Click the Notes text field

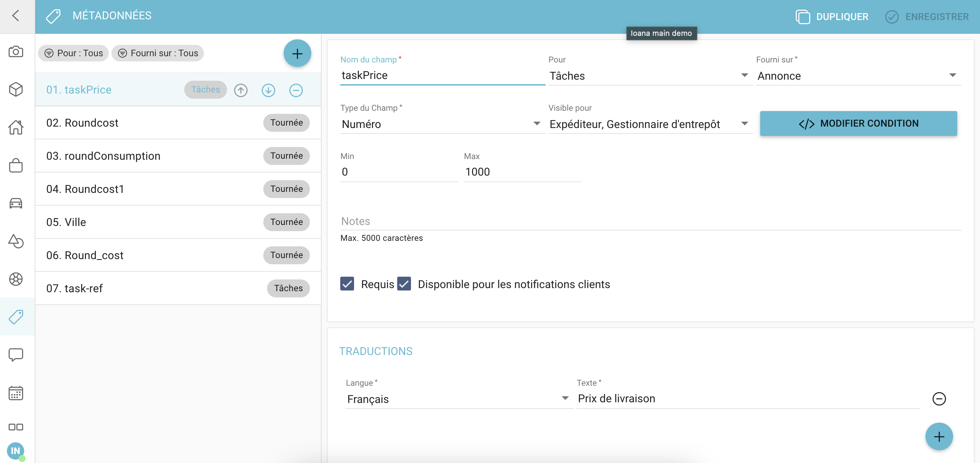click(x=650, y=221)
